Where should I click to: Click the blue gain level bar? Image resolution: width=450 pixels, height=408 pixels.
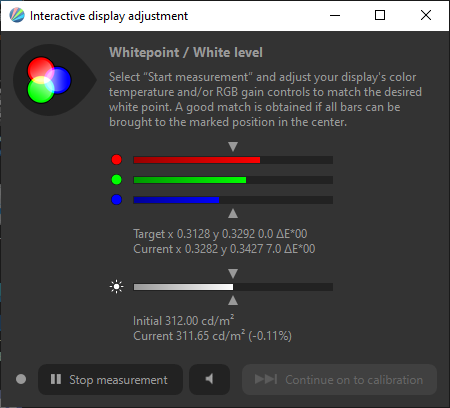[233, 200]
